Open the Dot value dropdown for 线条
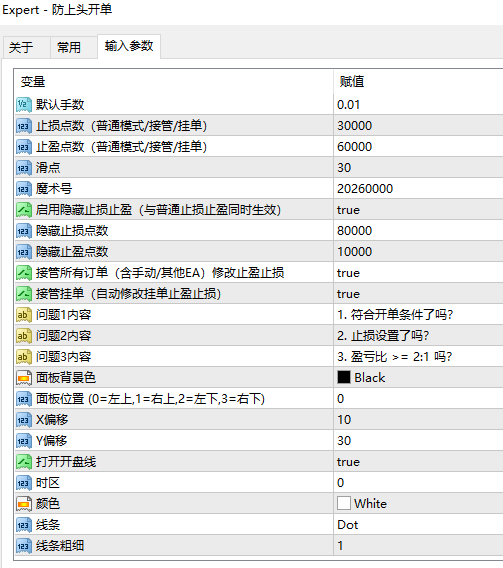This screenshot has height=568, width=503. [x=418, y=525]
